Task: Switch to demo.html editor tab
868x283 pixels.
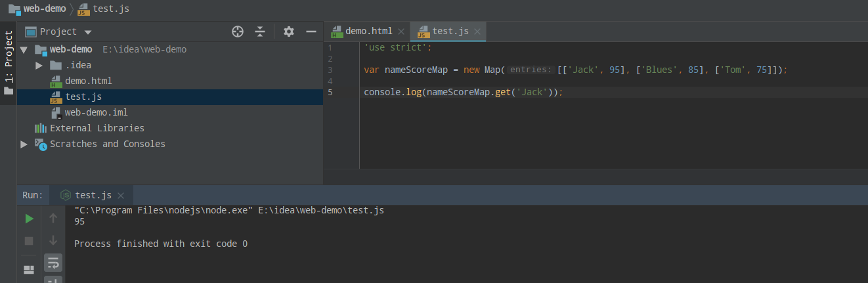Action: [x=368, y=31]
